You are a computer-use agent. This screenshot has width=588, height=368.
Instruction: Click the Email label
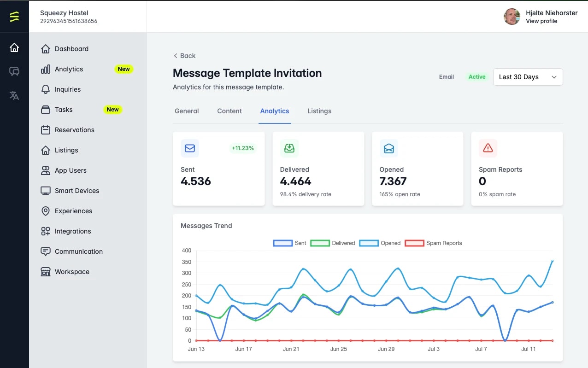pos(447,77)
